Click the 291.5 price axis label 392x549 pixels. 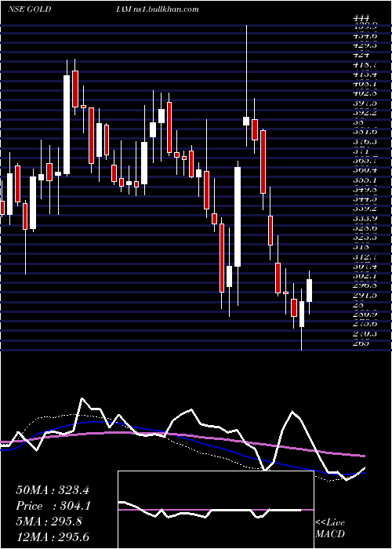click(x=365, y=296)
